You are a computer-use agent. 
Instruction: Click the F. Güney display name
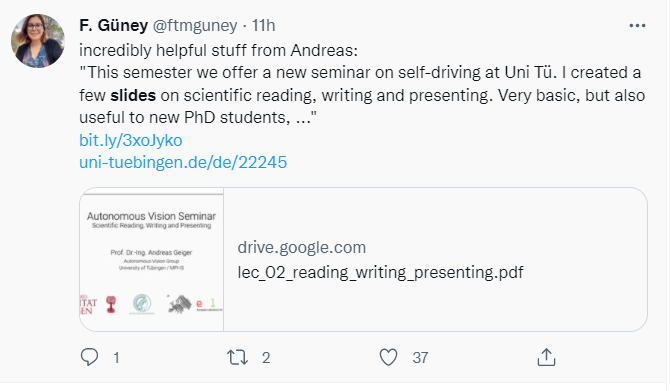(114, 26)
